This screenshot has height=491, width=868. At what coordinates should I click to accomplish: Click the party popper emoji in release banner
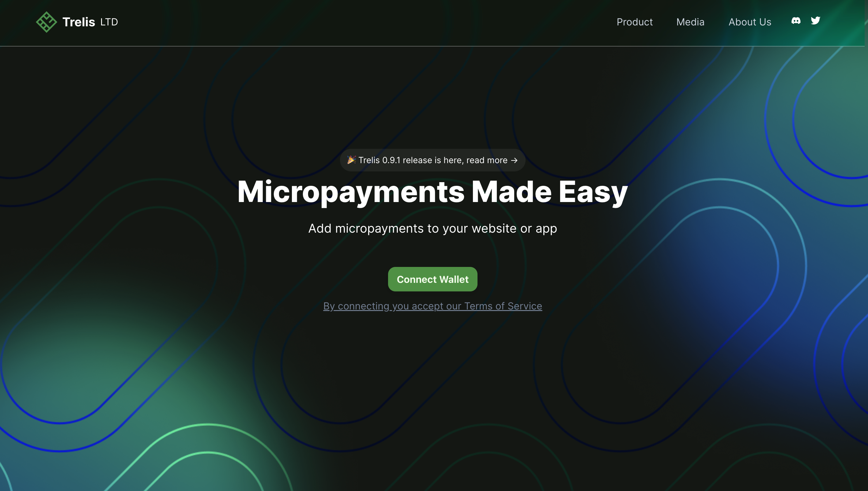pyautogui.click(x=351, y=160)
